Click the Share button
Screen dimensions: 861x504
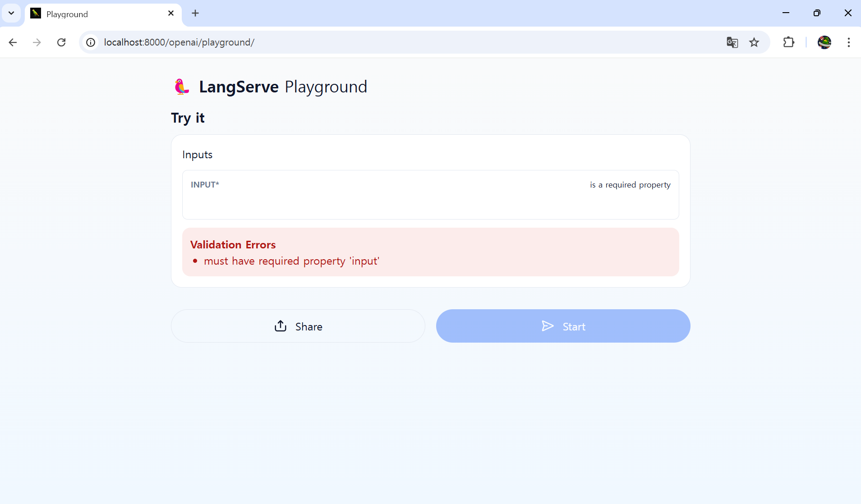[298, 326]
